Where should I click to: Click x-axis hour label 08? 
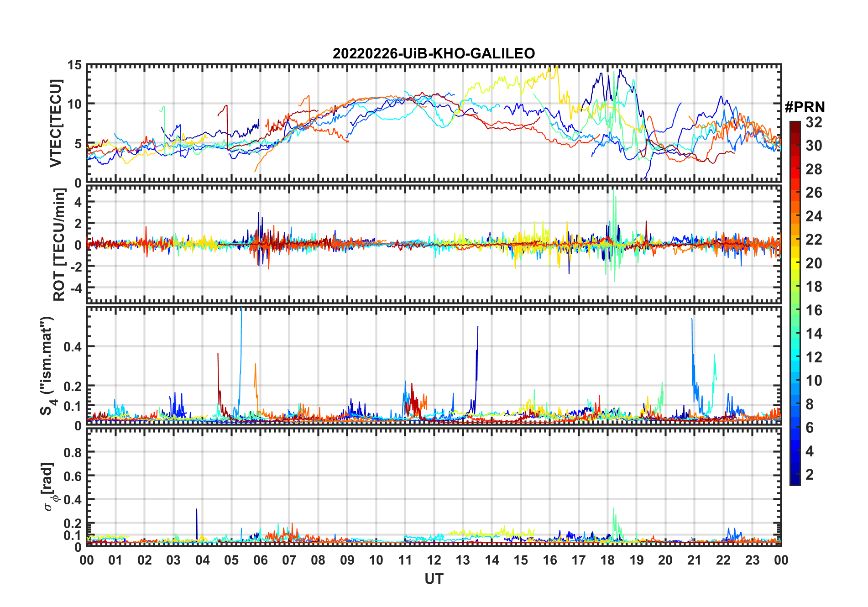pyautogui.click(x=318, y=560)
